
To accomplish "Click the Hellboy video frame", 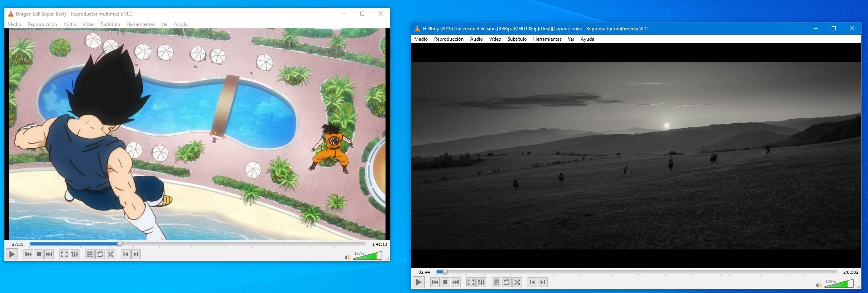I will point(636,156).
